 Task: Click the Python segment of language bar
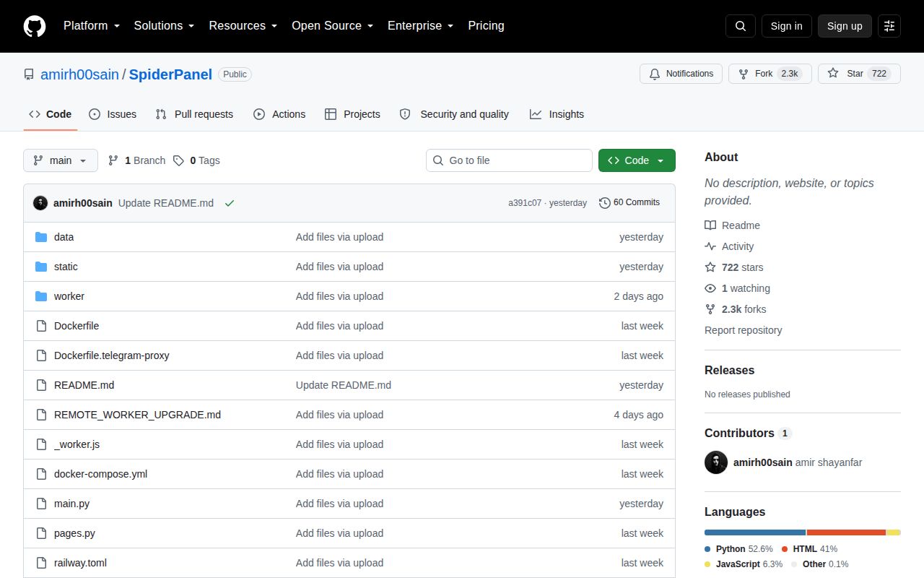(x=755, y=532)
